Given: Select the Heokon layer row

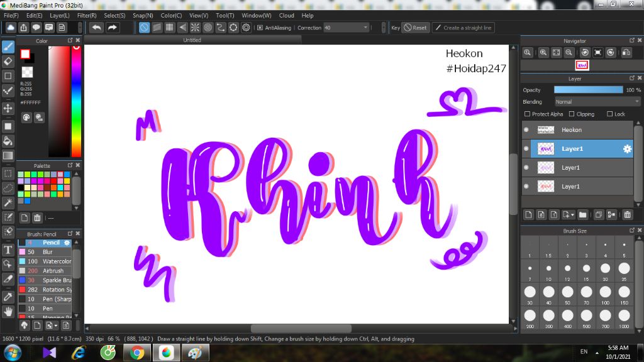Looking at the screenshot, I should pos(577,129).
